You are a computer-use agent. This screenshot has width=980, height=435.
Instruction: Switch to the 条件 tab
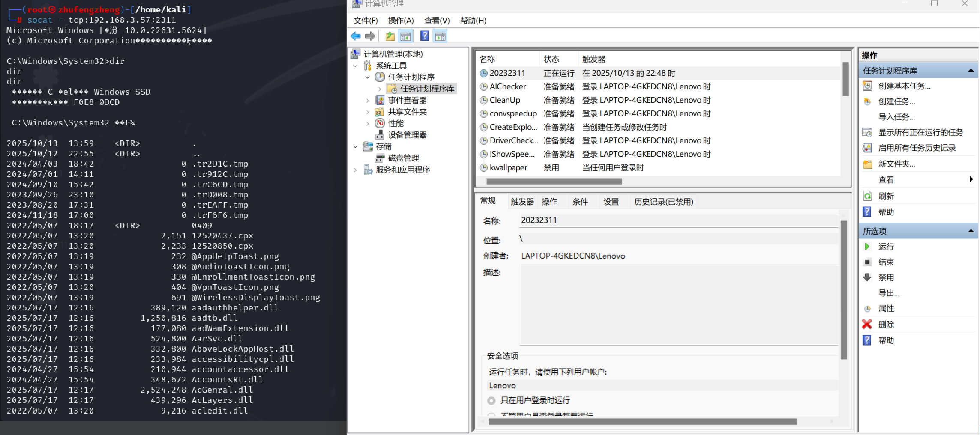[580, 202]
